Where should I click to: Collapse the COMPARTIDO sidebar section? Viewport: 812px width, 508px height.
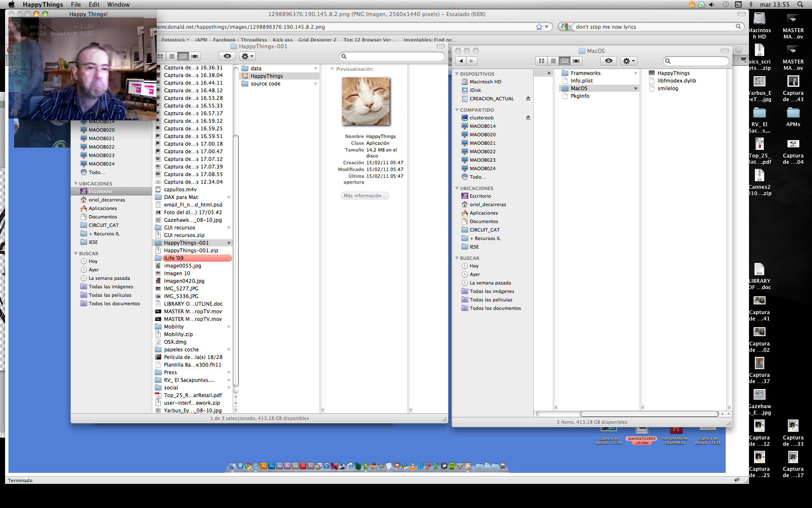[x=457, y=110]
